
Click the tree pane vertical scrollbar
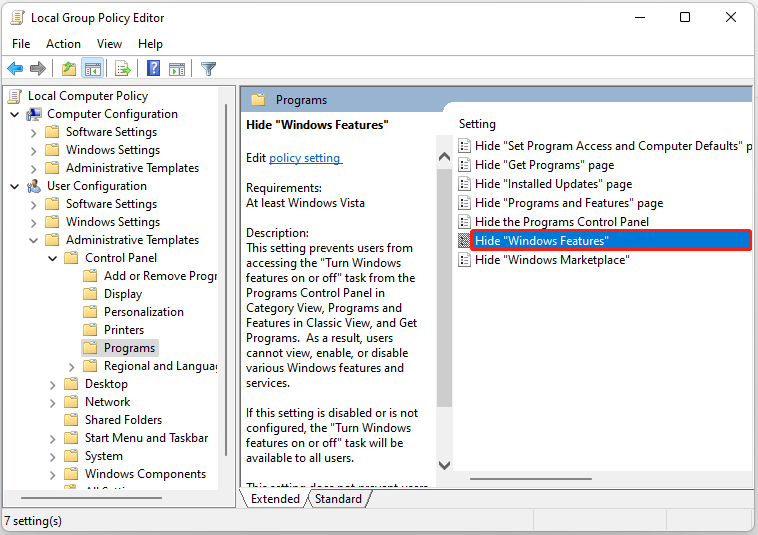[x=226, y=280]
